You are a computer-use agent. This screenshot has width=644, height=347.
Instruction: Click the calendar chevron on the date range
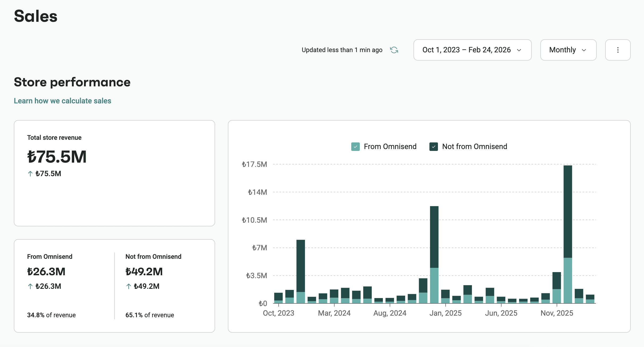click(520, 50)
